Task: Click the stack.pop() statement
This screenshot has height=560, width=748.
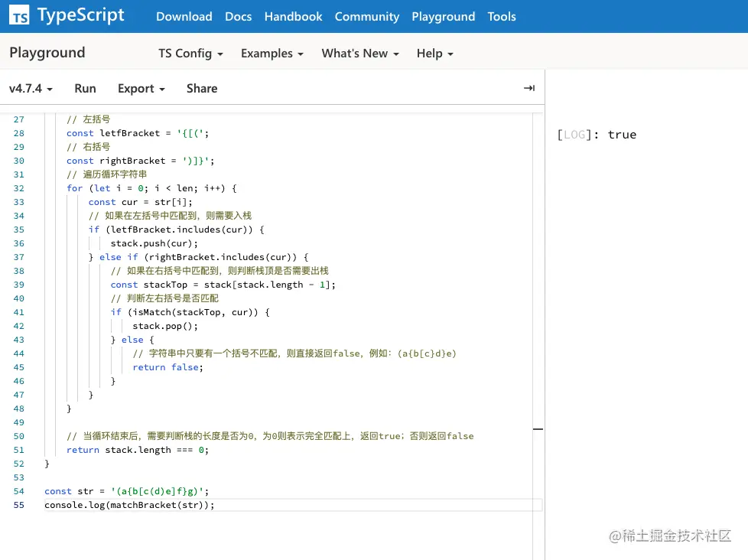Action: pyautogui.click(x=165, y=326)
